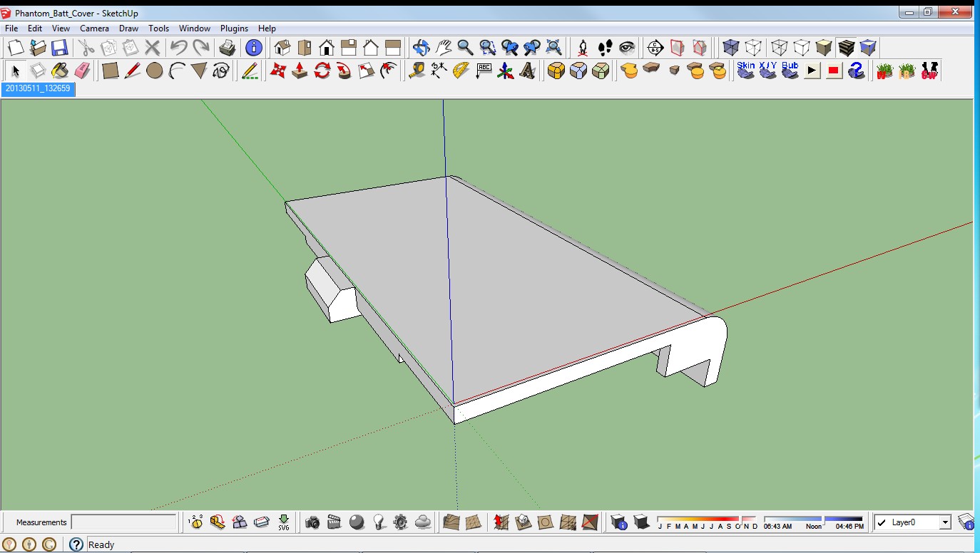Select the 3D Text tool
The width and height of the screenshot is (980, 553).
click(528, 71)
